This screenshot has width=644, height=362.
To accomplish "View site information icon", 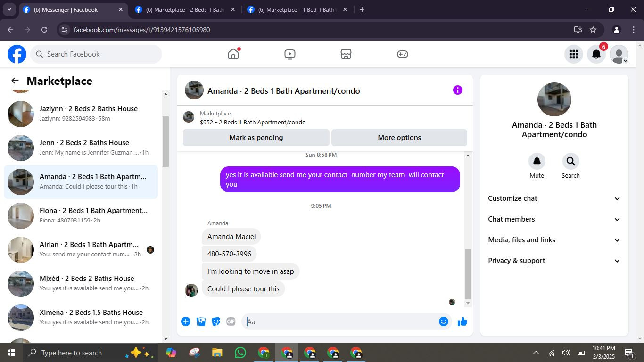I will point(65,30).
